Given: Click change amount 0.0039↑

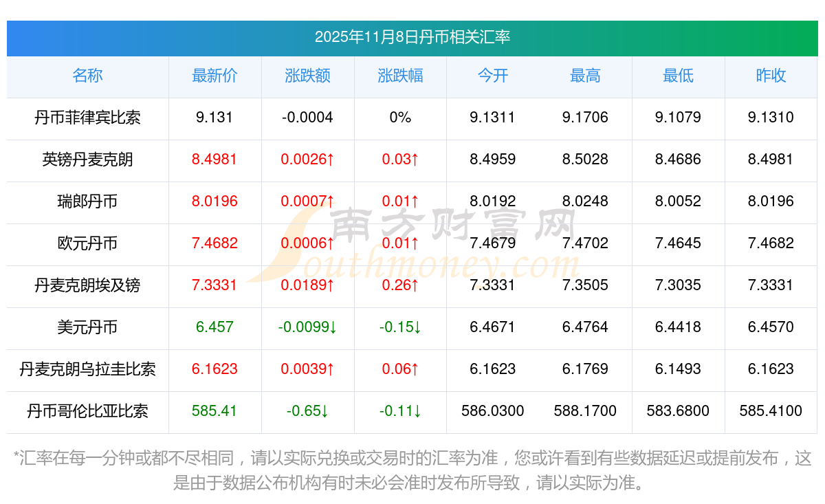Looking at the screenshot, I should tap(307, 369).
